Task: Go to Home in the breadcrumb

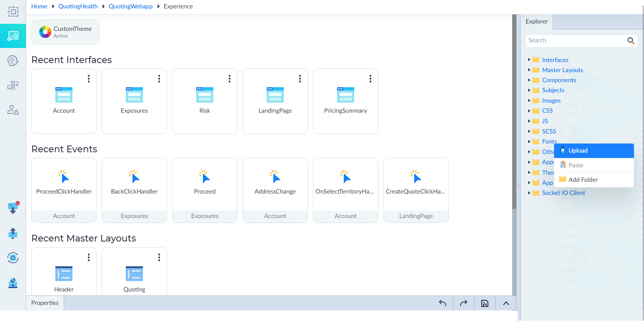Action: tap(39, 6)
